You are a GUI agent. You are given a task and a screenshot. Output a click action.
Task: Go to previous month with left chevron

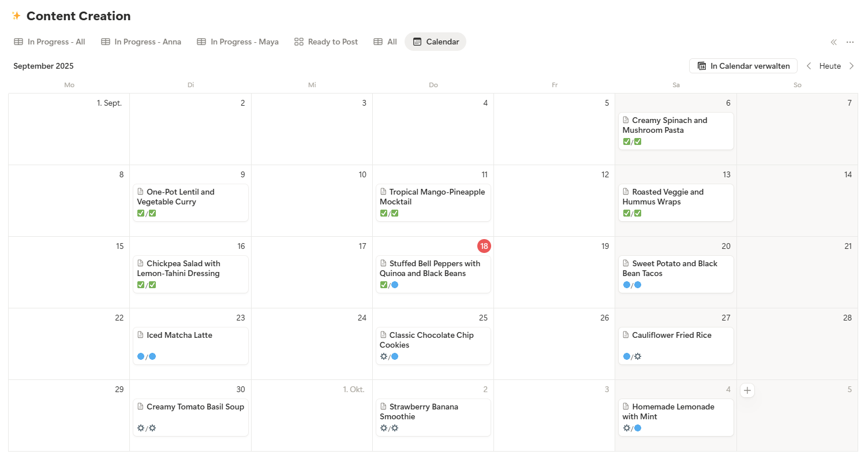coord(809,66)
